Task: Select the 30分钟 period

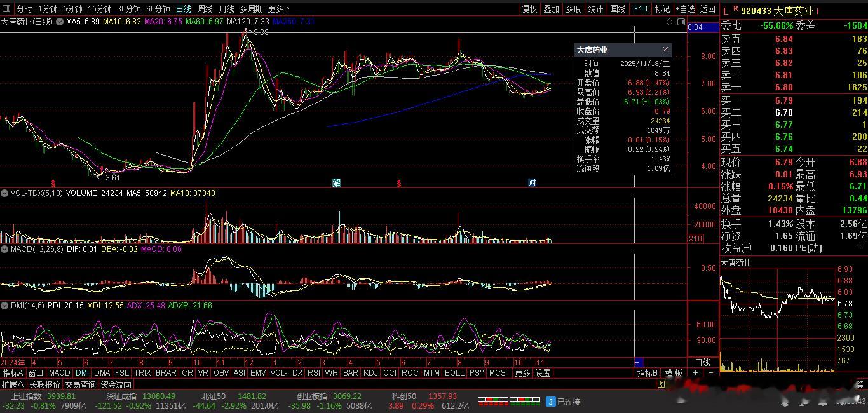Action: 129,9
